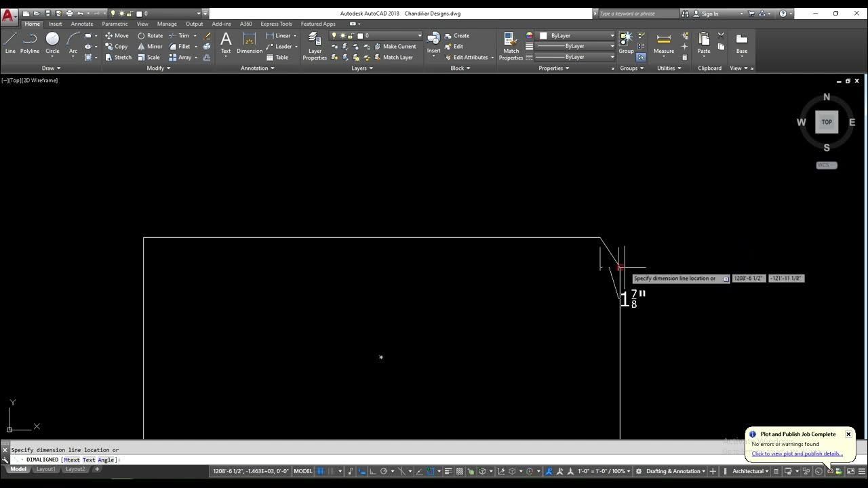Click the Leader tool
The height and width of the screenshot is (488, 868).
click(279, 47)
